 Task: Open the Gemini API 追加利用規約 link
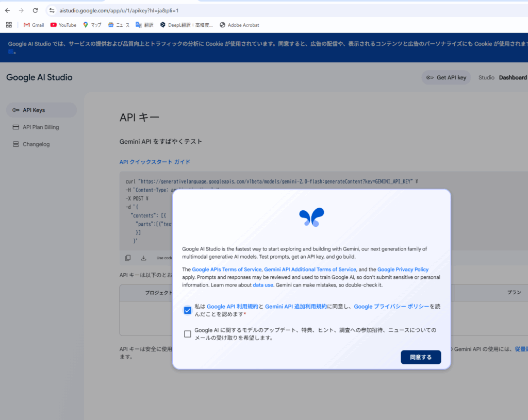click(x=296, y=306)
